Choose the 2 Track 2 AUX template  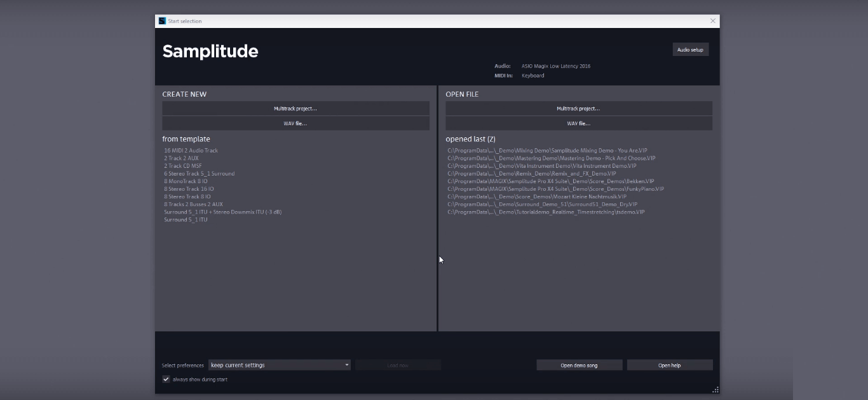[x=181, y=158]
